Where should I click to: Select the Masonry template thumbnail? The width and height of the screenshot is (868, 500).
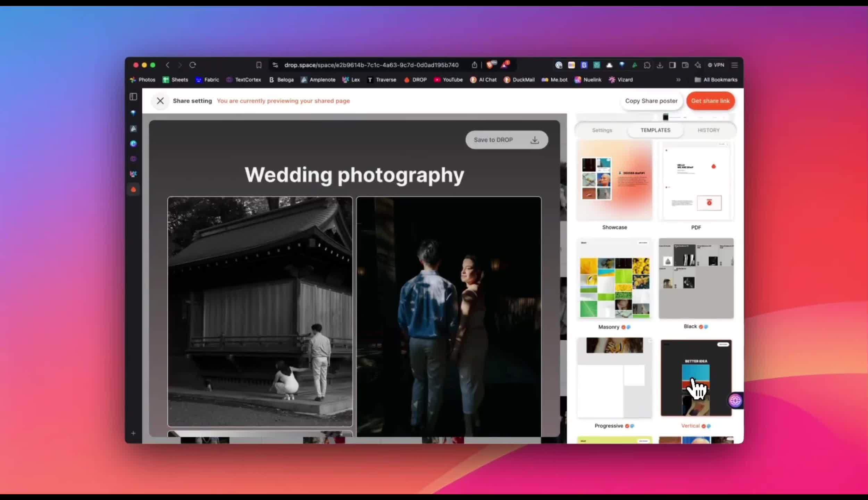[x=614, y=278]
